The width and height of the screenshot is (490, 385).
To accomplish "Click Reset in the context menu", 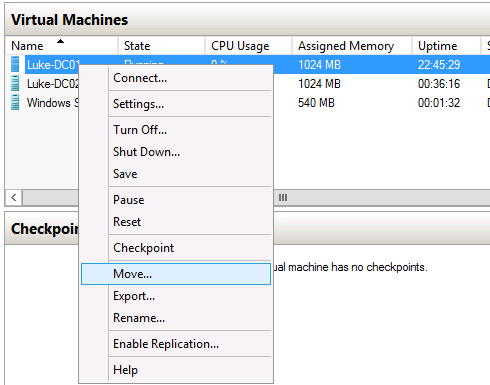I will pyautogui.click(x=176, y=222).
